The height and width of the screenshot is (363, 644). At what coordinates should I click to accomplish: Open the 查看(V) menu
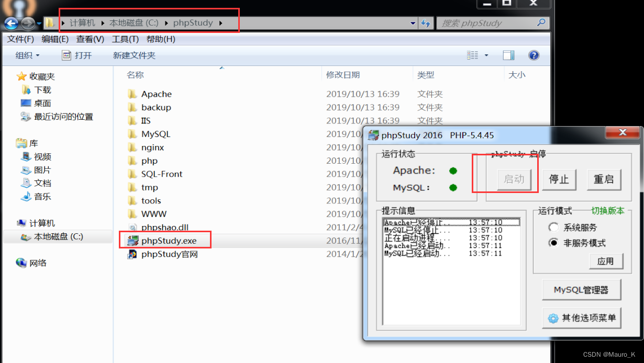90,39
